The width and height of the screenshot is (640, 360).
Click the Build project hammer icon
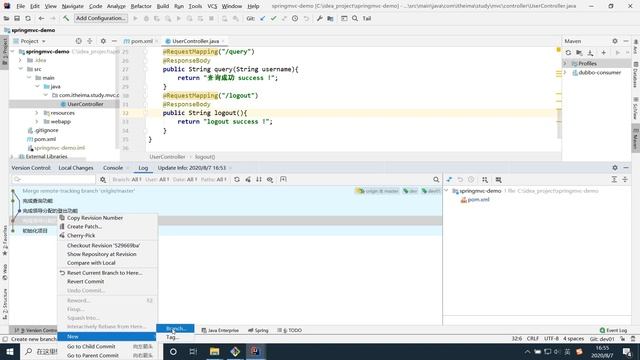[66, 18]
